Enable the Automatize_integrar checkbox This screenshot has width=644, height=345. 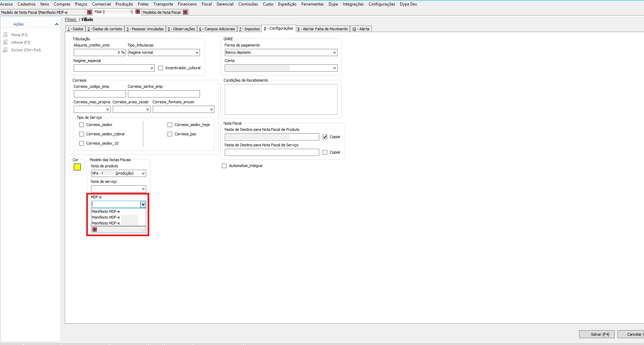tap(224, 166)
